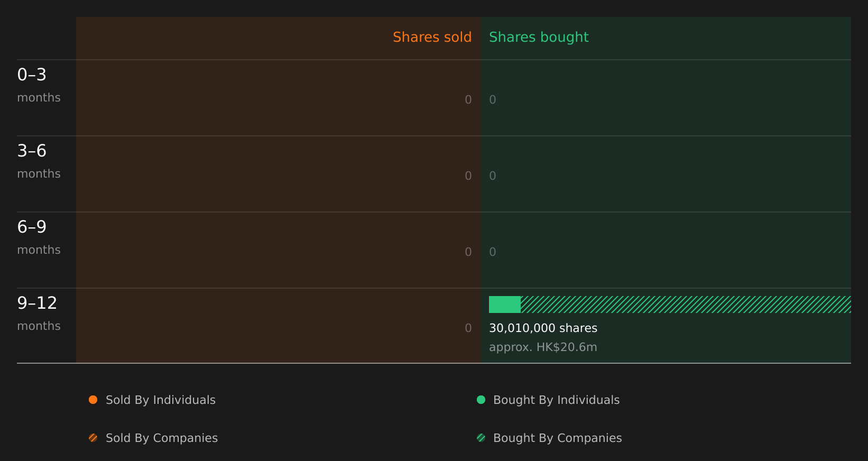Screen dimensions: 868x461
Task: Select the Bought By Companies legend label
Action: tap(557, 438)
